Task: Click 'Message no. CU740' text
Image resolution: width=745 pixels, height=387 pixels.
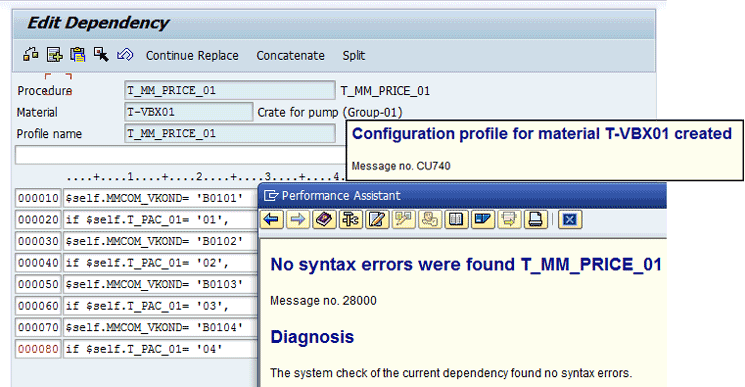Action: click(x=401, y=166)
